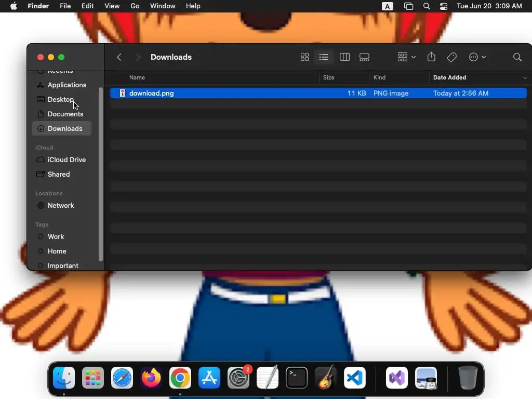
Task: Open Desktop in the sidebar
Action: pyautogui.click(x=62, y=99)
